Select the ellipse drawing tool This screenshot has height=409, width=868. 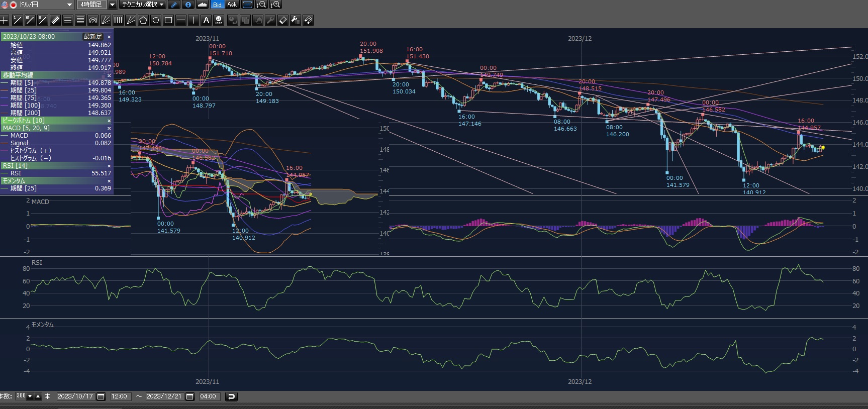click(156, 20)
